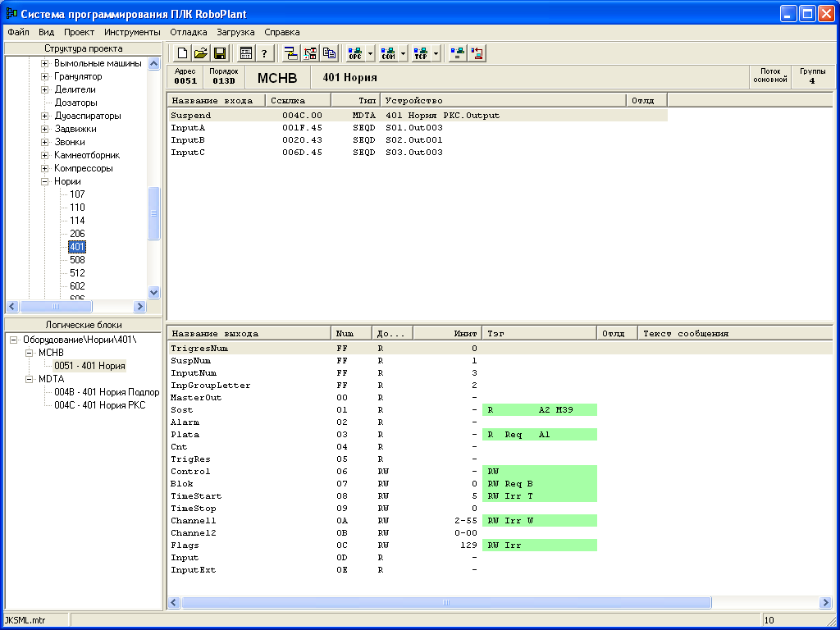The width and height of the screenshot is (840, 630).
Task: Open the Отладка menu
Action: point(188,32)
